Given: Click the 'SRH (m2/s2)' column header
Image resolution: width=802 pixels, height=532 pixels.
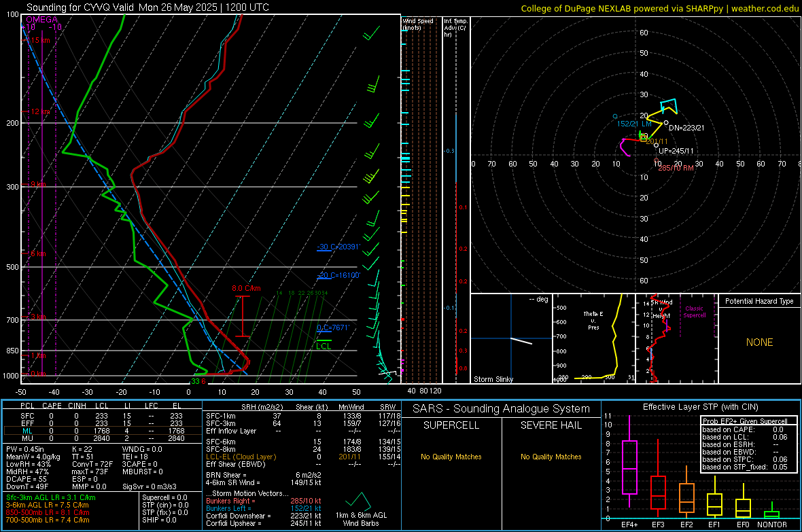Looking at the screenshot, I should click(262, 407).
